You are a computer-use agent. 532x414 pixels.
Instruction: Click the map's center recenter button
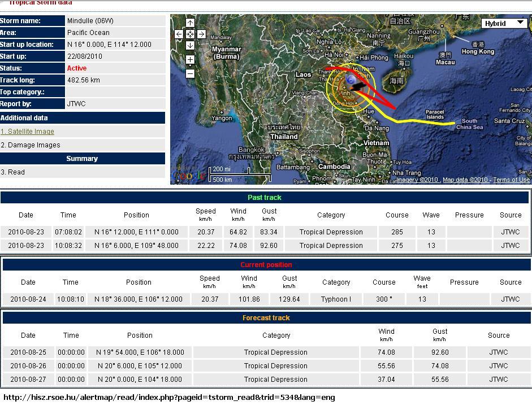(190, 34)
